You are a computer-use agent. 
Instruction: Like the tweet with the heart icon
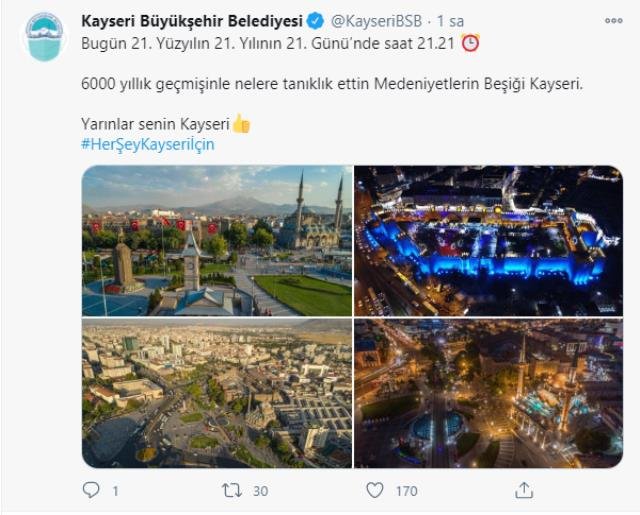click(375, 490)
